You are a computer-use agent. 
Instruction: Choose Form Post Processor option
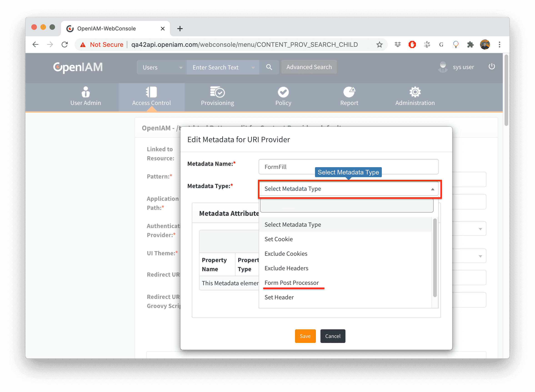coord(291,283)
